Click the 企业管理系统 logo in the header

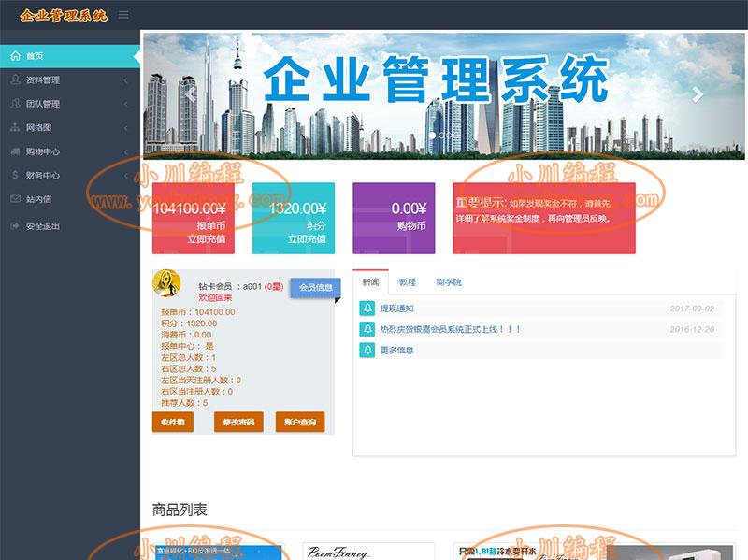click(x=64, y=15)
